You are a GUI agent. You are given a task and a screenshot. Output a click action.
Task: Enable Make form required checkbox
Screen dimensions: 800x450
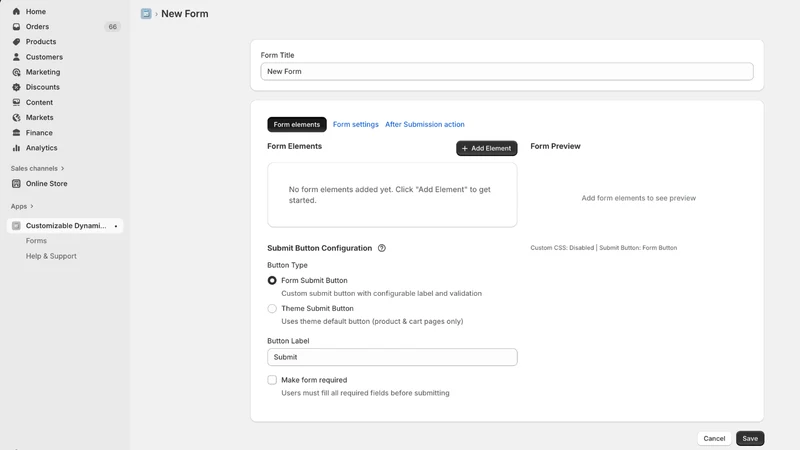272,380
